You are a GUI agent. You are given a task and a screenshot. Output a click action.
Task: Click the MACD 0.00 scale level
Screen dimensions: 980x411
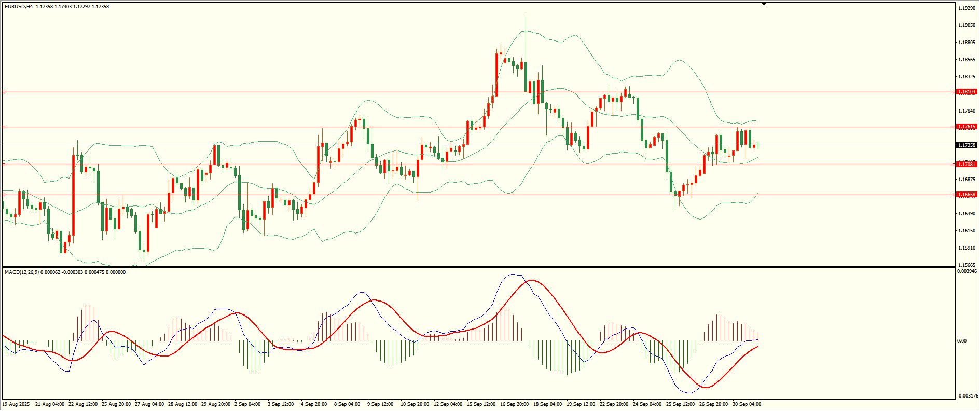coord(961,341)
